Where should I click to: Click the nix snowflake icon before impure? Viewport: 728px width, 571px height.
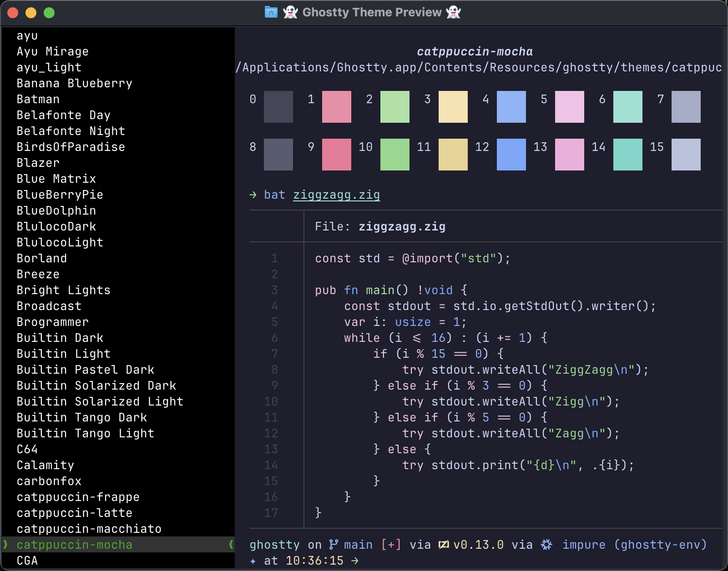546,544
